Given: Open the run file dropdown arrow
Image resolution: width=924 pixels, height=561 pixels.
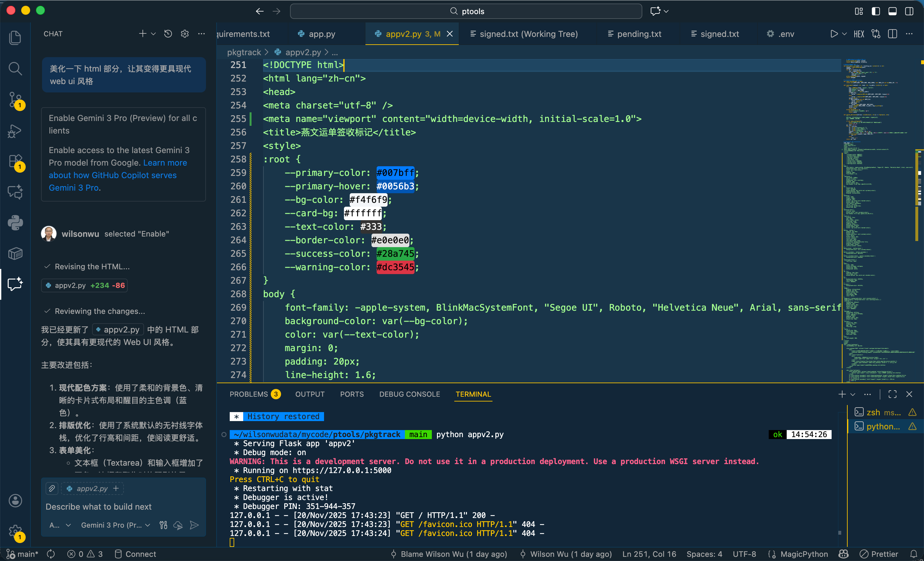Looking at the screenshot, I should [844, 34].
